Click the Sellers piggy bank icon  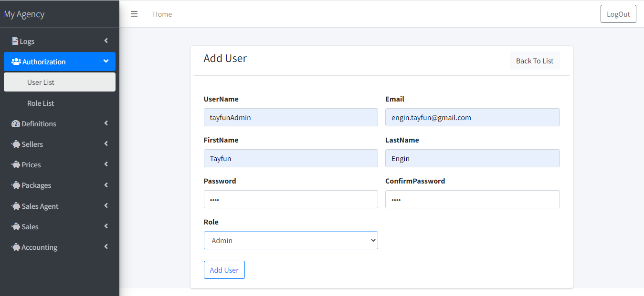[16, 144]
